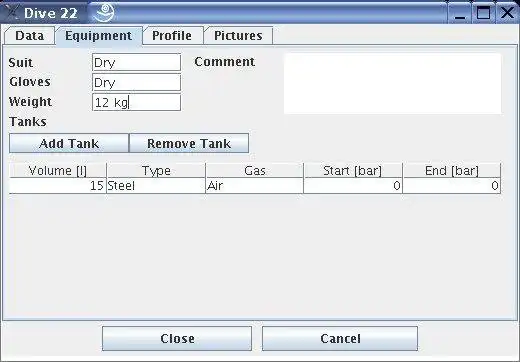Click the Type column header
This screenshot has height=362, width=520.
(156, 171)
